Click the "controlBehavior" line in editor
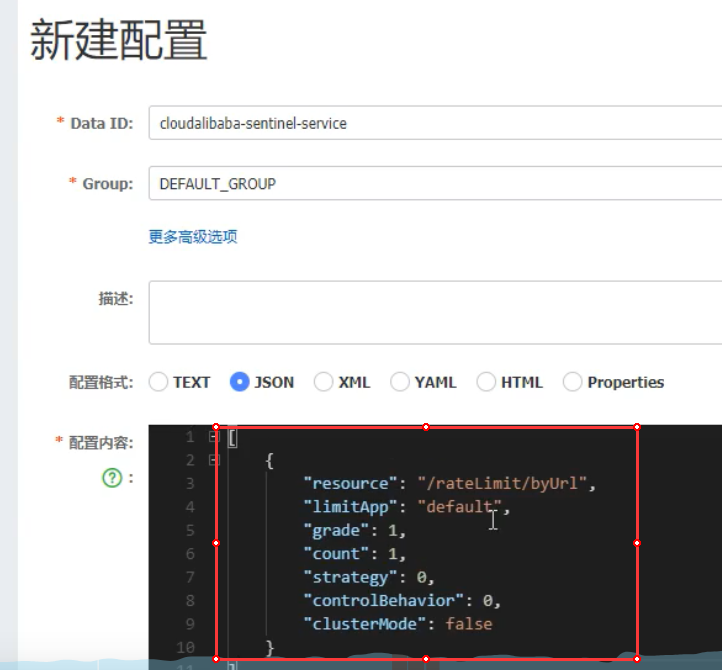This screenshot has width=722, height=670. click(402, 600)
